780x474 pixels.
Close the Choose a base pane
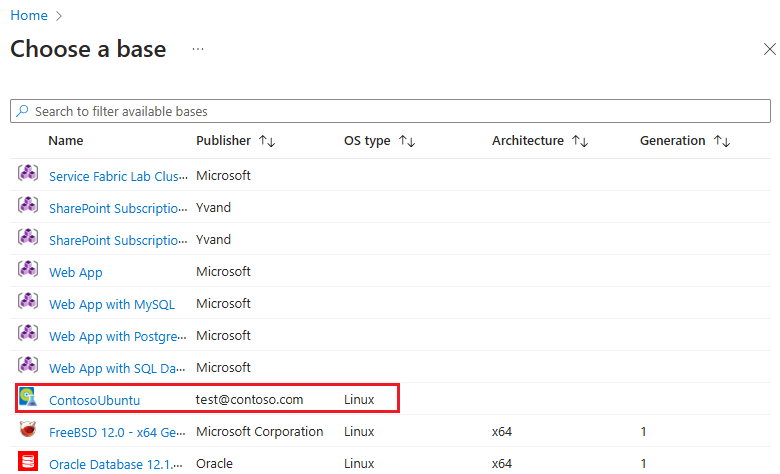769,49
